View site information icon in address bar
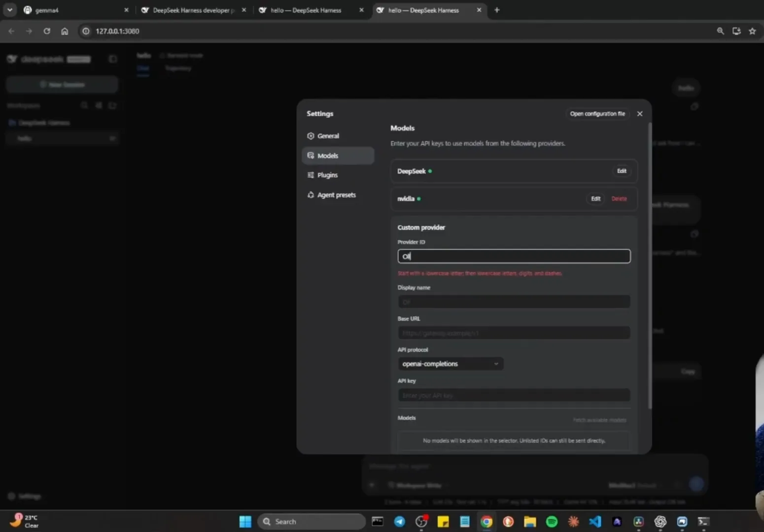Image resolution: width=764 pixels, height=532 pixels. (86, 31)
